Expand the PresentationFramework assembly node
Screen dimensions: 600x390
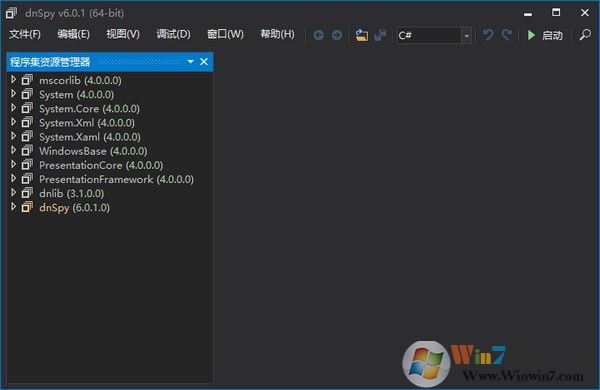[13, 179]
